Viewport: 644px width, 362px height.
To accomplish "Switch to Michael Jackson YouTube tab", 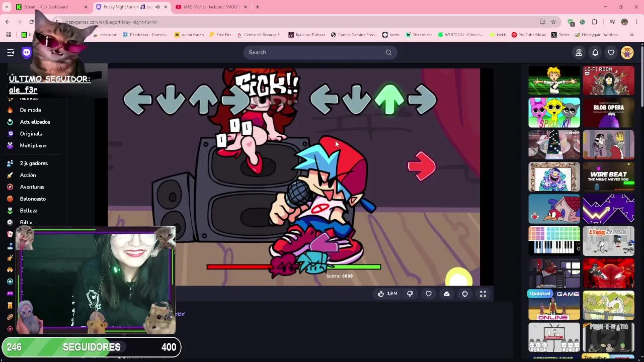I will tap(211, 7).
